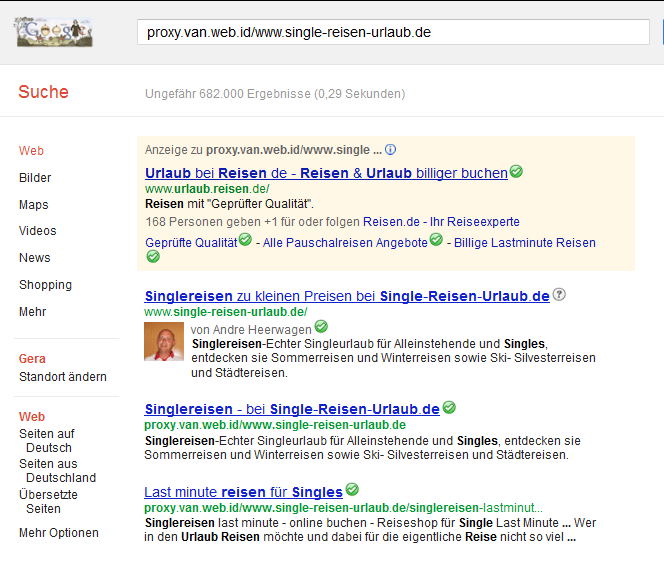Click green checkmark after 'billiger buchen' ad title
Image resolution: width=664 pixels, height=565 pixels.
(x=516, y=172)
